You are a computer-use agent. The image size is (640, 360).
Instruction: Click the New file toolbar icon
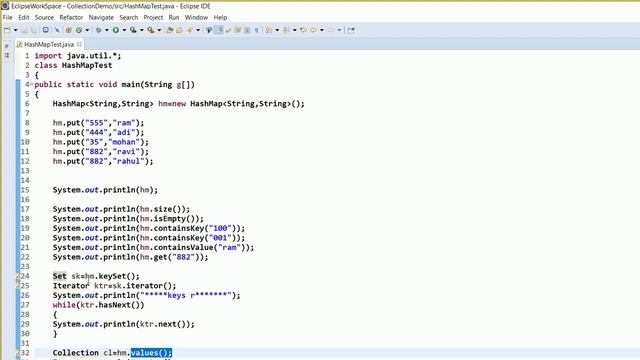[x=7, y=30]
